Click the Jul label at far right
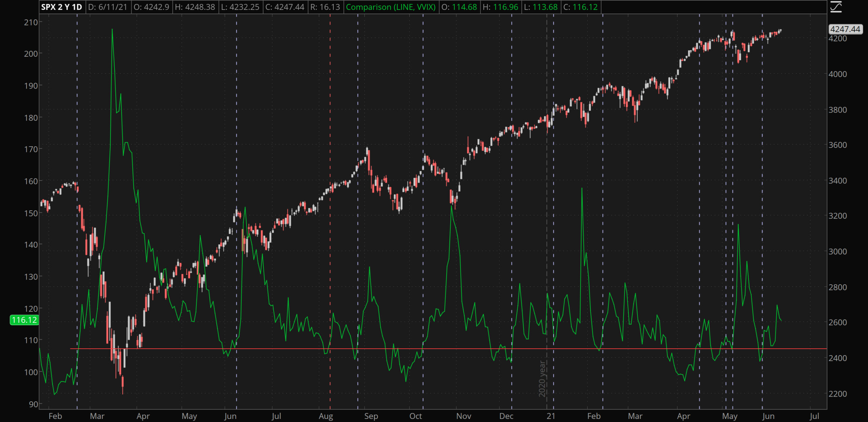The height and width of the screenshot is (422, 868). pyautogui.click(x=814, y=416)
